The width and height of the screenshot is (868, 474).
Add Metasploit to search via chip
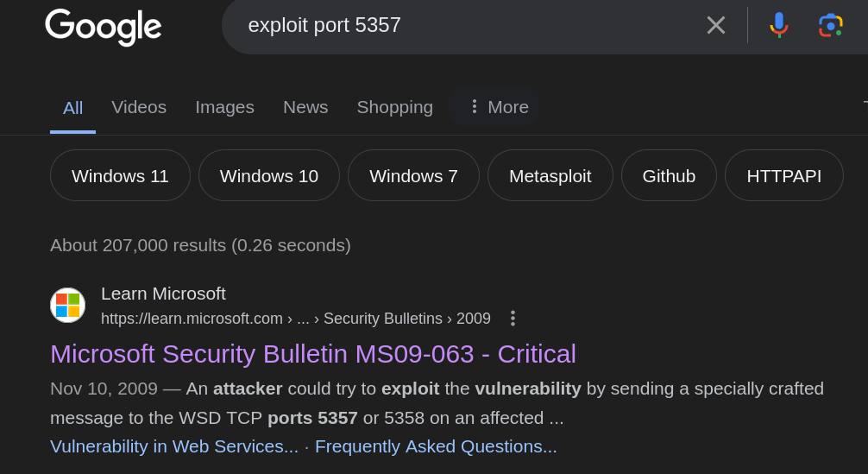(x=550, y=175)
